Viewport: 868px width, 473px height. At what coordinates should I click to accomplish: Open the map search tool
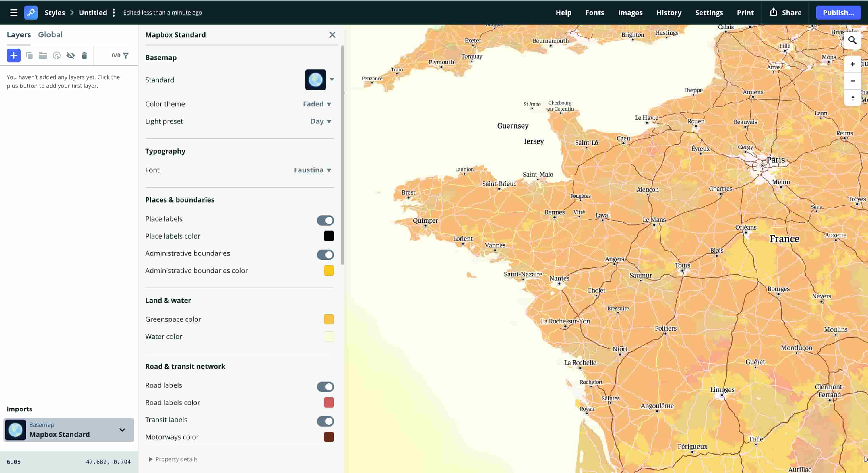tap(852, 40)
